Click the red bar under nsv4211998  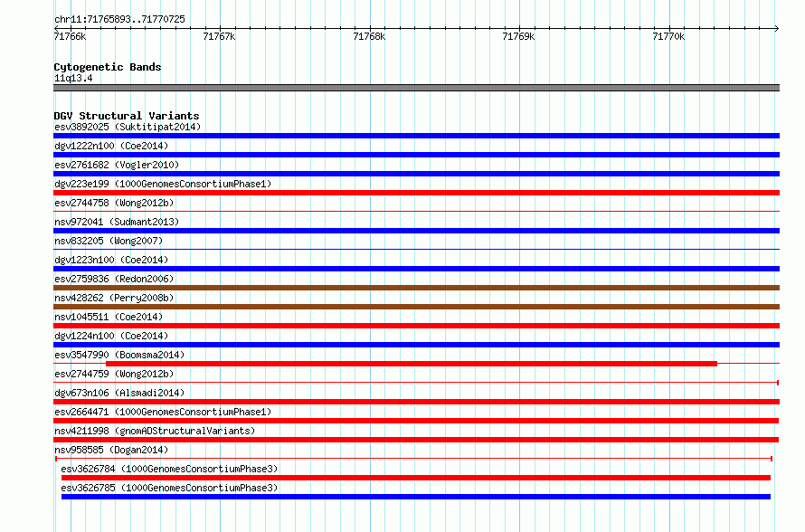tap(416, 440)
